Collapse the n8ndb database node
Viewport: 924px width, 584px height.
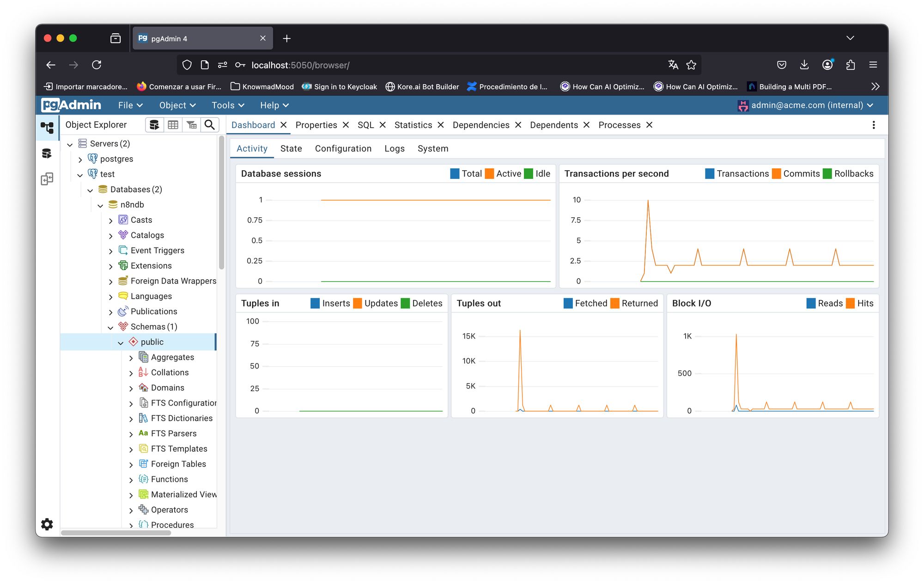click(x=100, y=205)
